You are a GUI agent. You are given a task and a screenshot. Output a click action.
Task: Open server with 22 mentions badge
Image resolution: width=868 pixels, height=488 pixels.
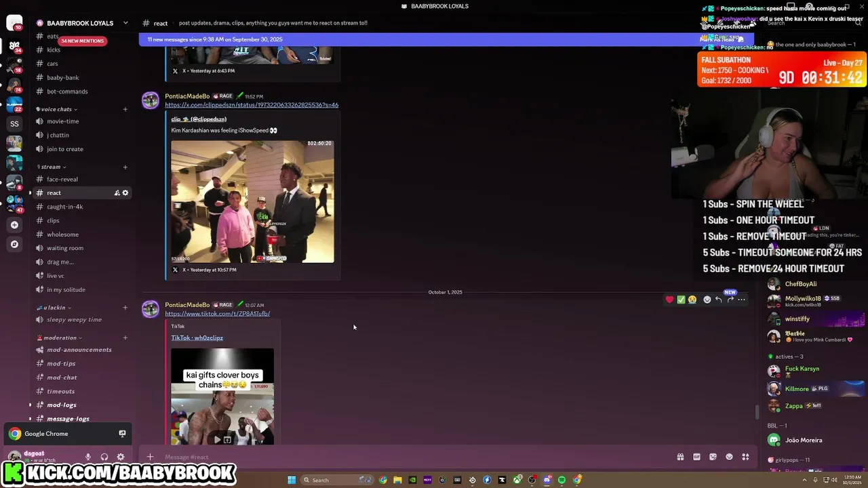pyautogui.click(x=14, y=105)
